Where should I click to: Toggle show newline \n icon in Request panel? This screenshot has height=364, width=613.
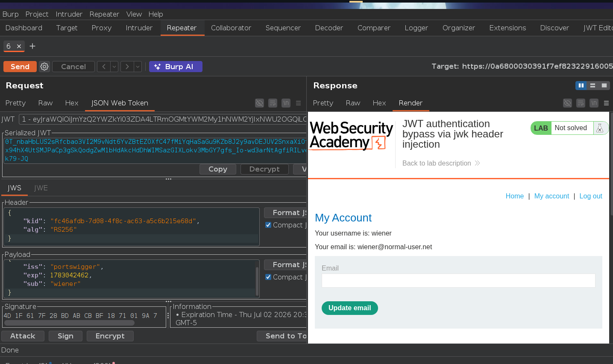click(286, 103)
